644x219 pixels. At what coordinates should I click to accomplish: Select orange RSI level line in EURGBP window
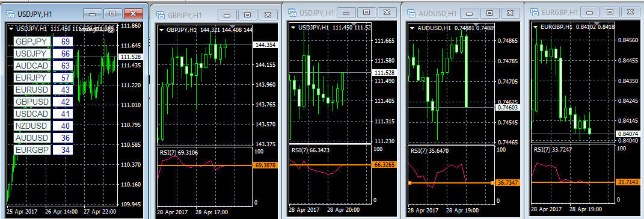coord(574,182)
